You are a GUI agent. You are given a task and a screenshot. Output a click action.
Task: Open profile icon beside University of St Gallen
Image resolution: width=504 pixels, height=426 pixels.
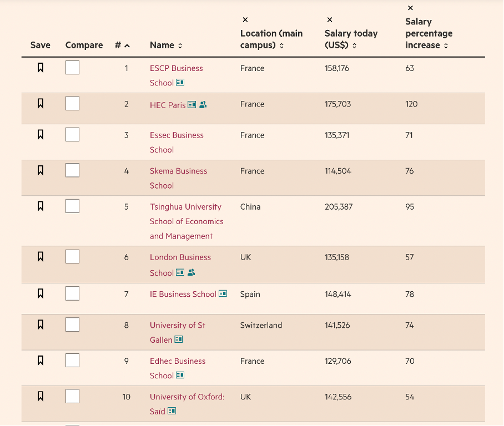point(179,339)
